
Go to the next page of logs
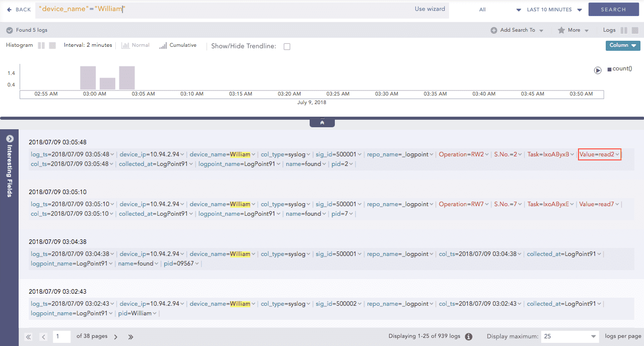tap(115, 337)
